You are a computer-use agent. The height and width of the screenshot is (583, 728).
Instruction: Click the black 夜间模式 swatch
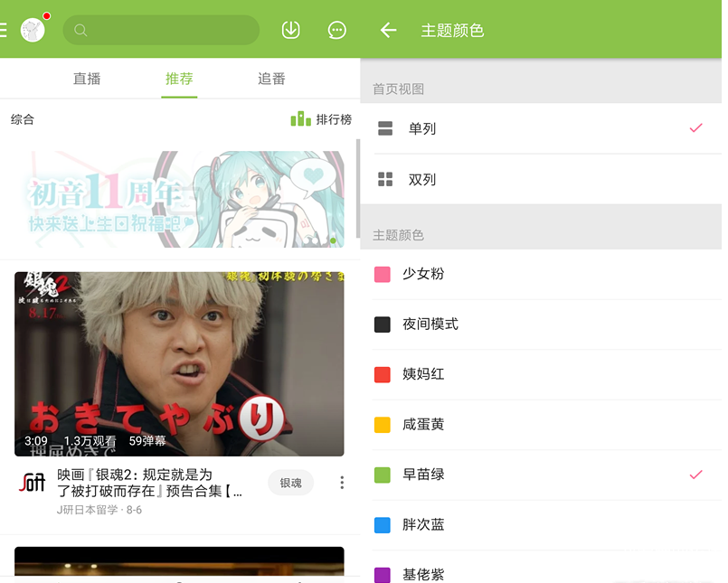coord(383,324)
